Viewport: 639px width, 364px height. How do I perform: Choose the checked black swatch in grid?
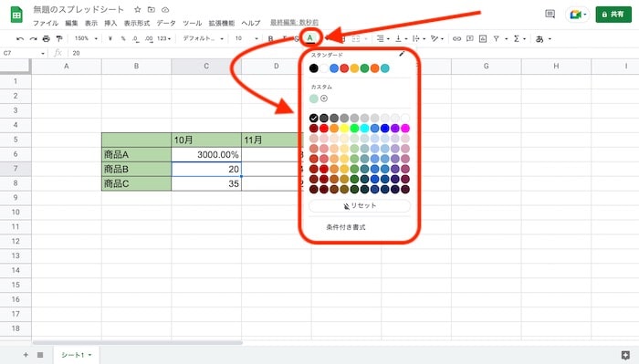[314, 118]
